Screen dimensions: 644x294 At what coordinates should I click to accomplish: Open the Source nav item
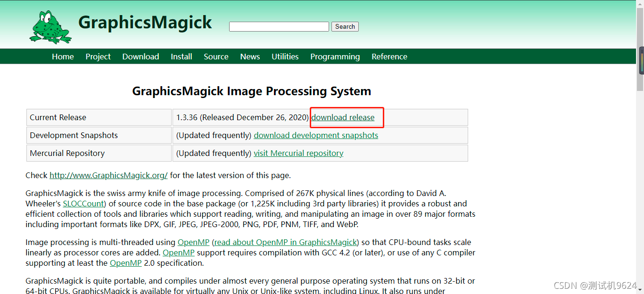pos(216,57)
